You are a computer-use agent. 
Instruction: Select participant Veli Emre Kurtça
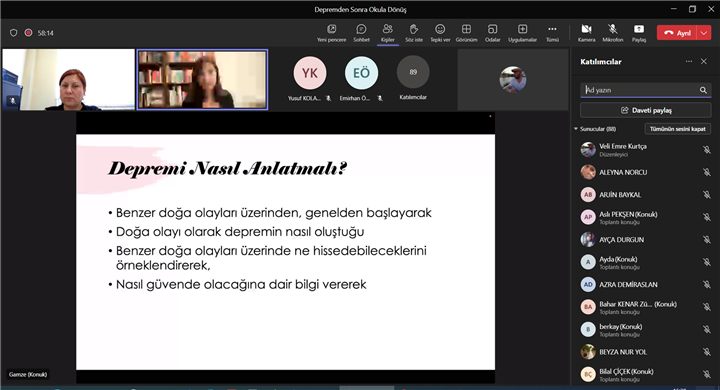pyautogui.click(x=646, y=150)
